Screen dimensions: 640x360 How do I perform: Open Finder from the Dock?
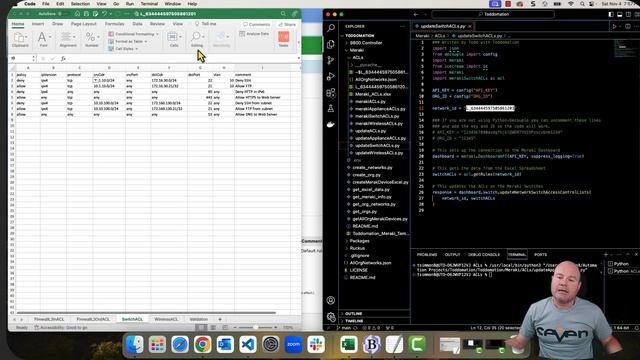coord(134,344)
